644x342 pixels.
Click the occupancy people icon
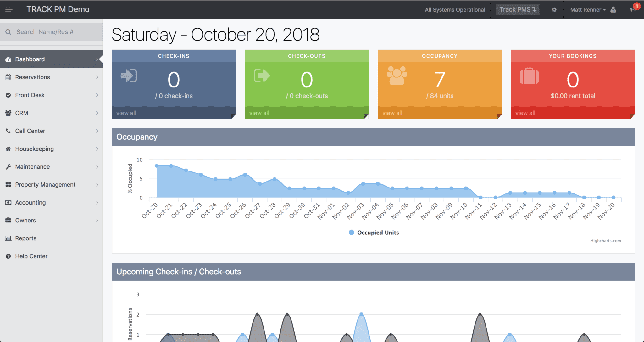click(397, 76)
